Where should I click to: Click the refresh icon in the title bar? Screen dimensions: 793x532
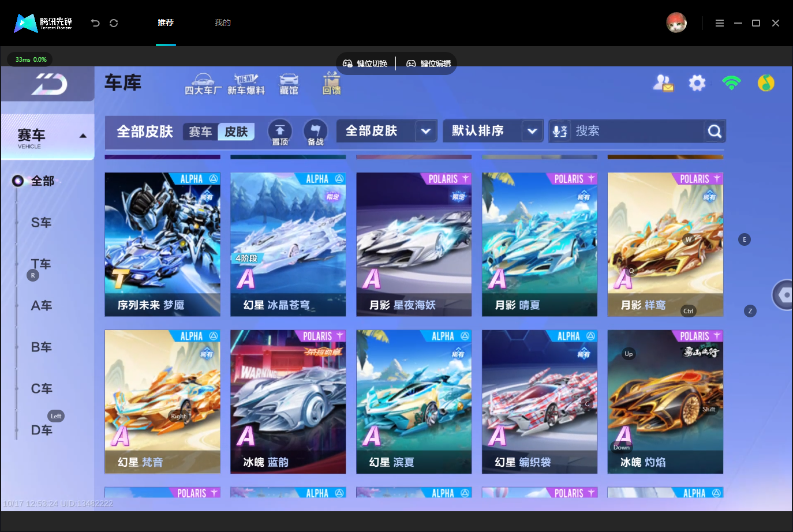coord(114,23)
